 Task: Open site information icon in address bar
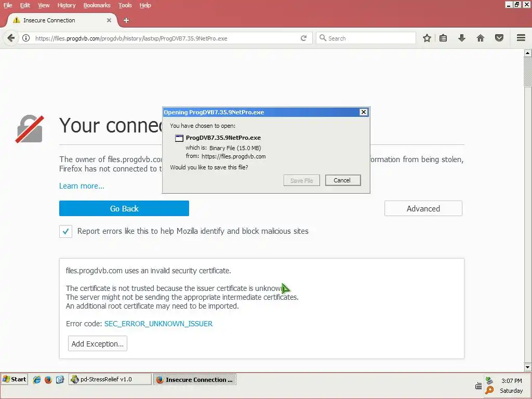pyautogui.click(x=26, y=38)
